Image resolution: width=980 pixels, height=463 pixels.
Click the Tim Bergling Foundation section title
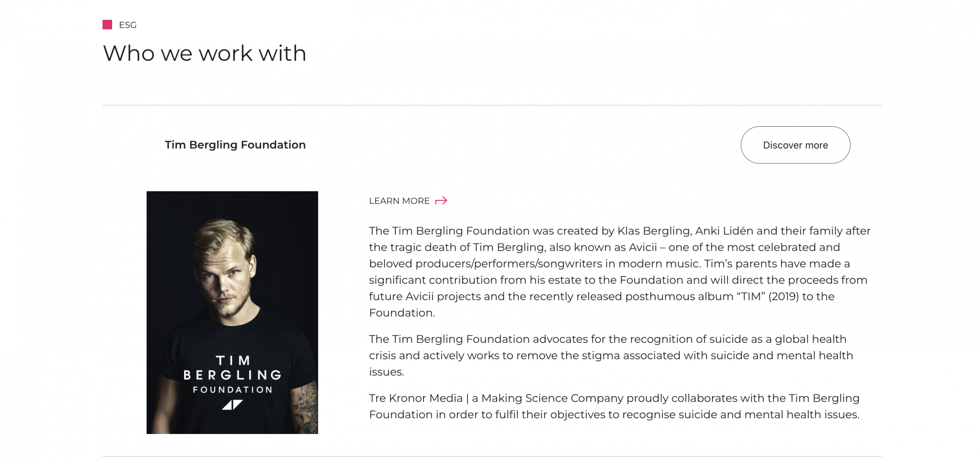point(235,145)
